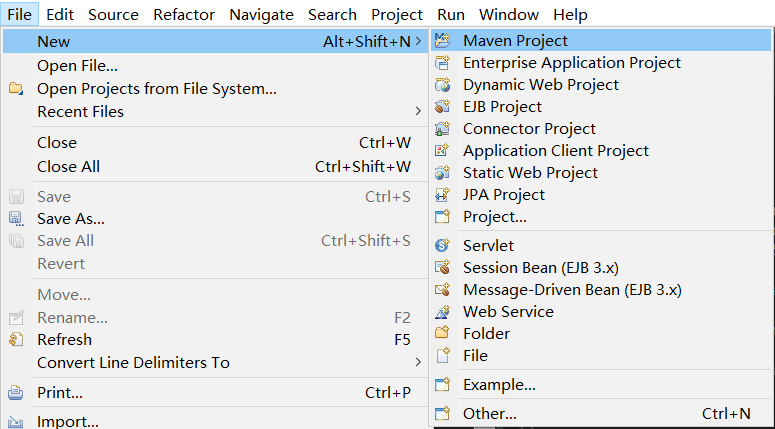Click the Enterprise Application Project icon

click(x=443, y=63)
